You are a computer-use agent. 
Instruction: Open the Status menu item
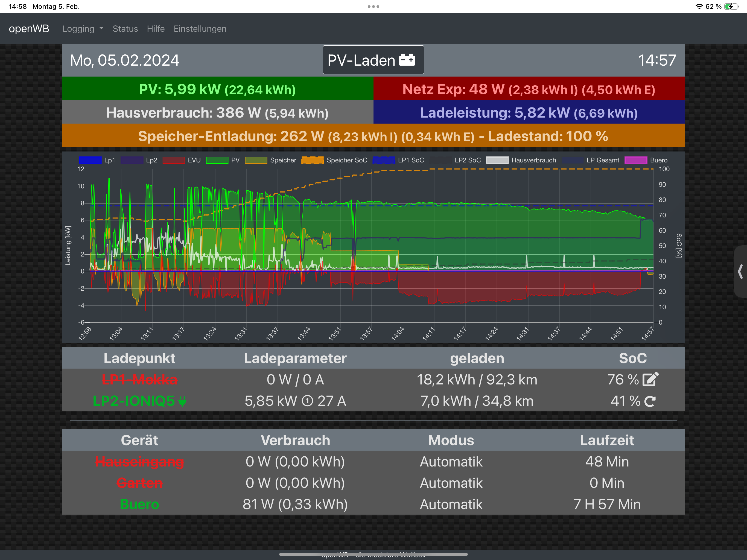point(125,29)
